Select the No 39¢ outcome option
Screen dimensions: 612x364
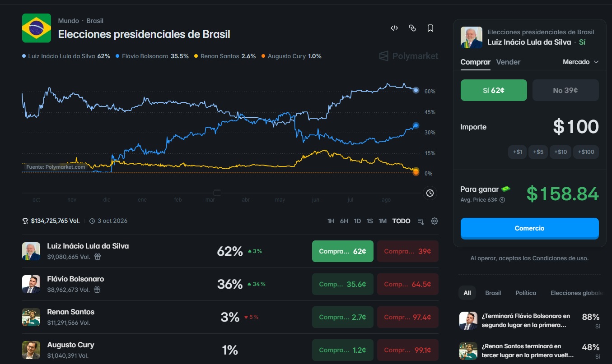tap(565, 90)
